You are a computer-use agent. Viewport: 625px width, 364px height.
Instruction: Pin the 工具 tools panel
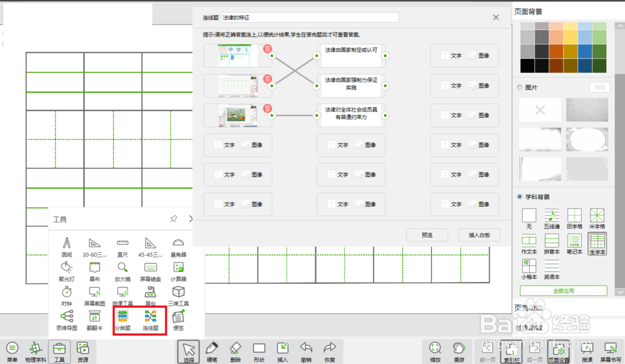[x=174, y=219]
